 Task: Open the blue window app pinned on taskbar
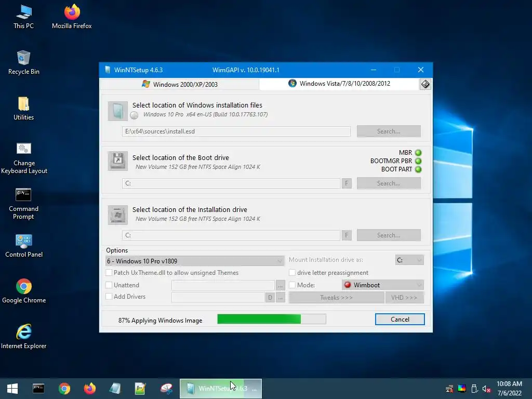[x=115, y=389]
